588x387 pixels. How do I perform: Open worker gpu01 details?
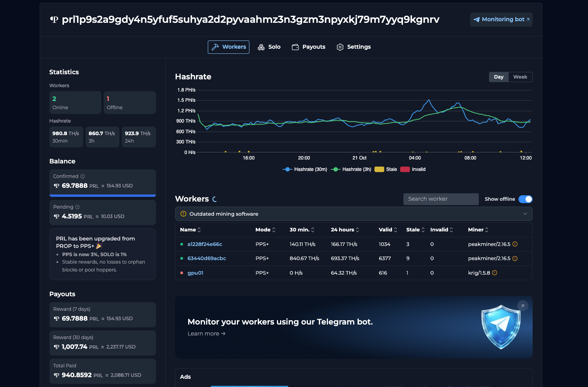tap(195, 273)
